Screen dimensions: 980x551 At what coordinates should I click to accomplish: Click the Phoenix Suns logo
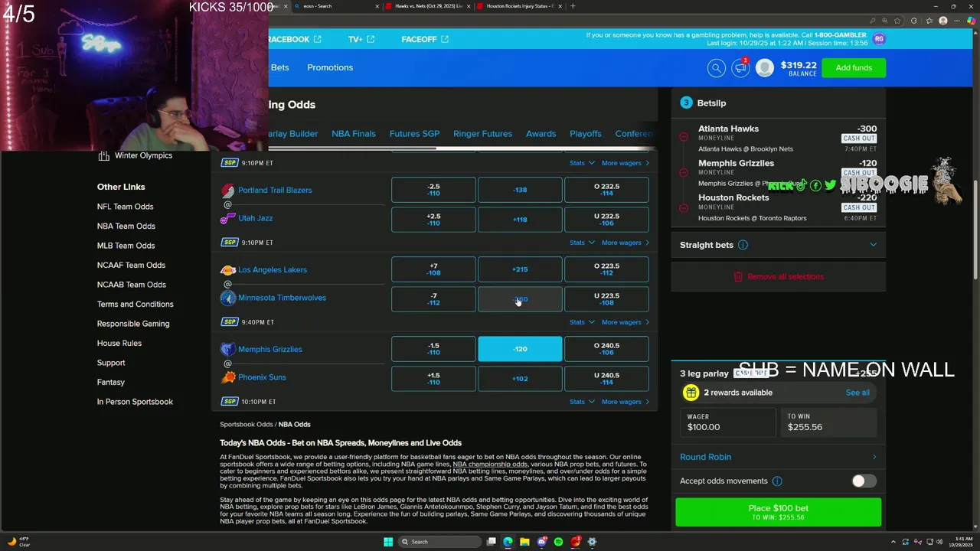[x=228, y=377]
